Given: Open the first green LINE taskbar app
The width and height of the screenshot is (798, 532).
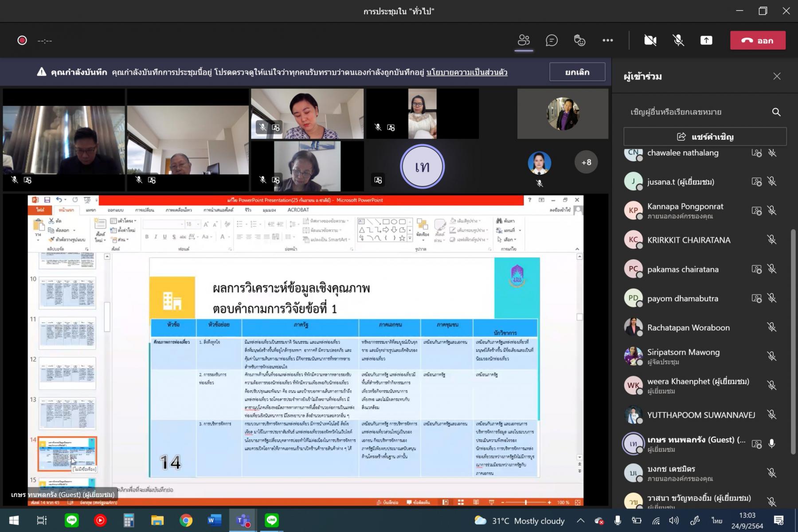Looking at the screenshot, I should point(71,520).
